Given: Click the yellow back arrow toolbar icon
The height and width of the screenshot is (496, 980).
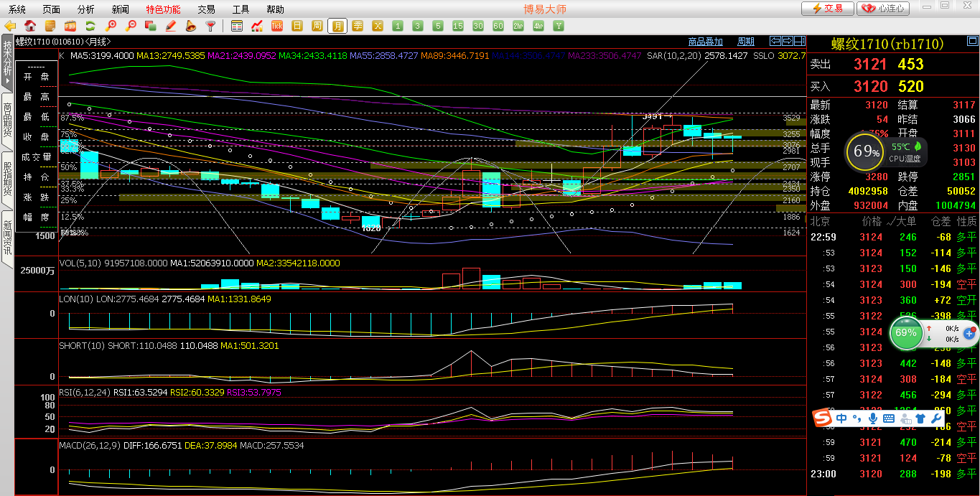Looking at the screenshot, I should (10, 26).
